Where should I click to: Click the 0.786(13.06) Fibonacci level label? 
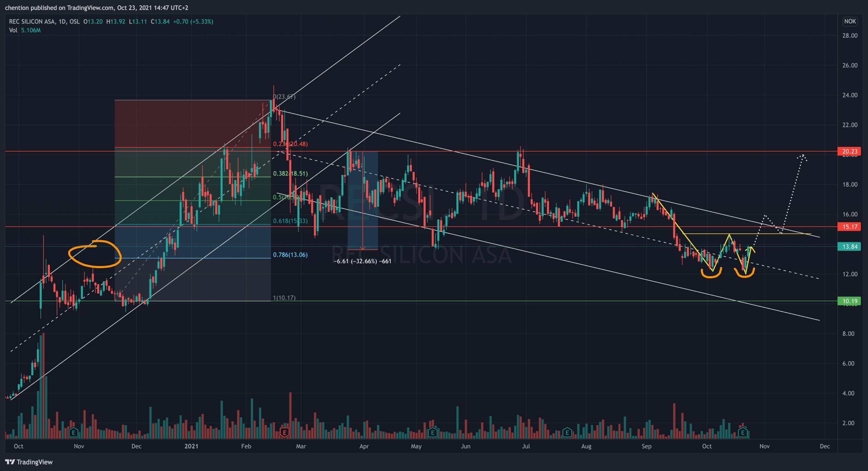(290, 255)
